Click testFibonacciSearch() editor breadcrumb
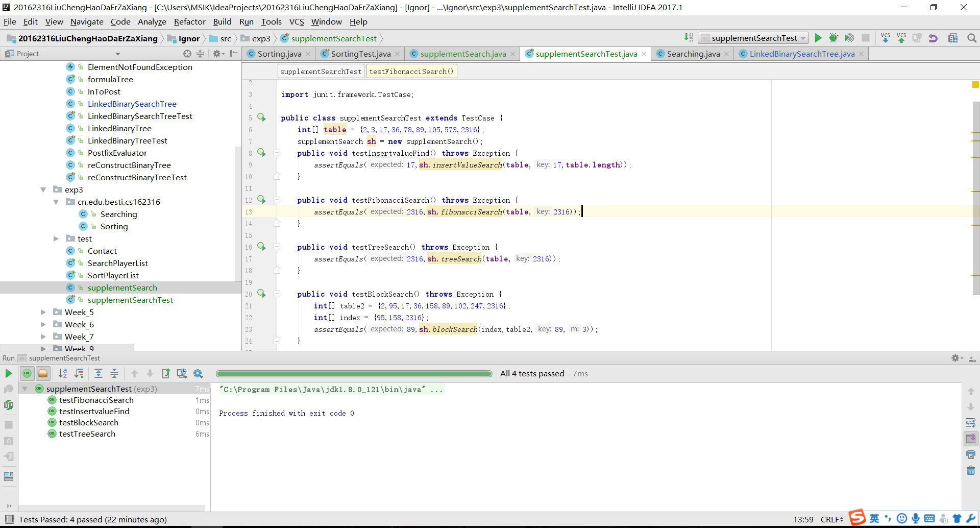Screen dimensions: 980x528 pos(411,71)
